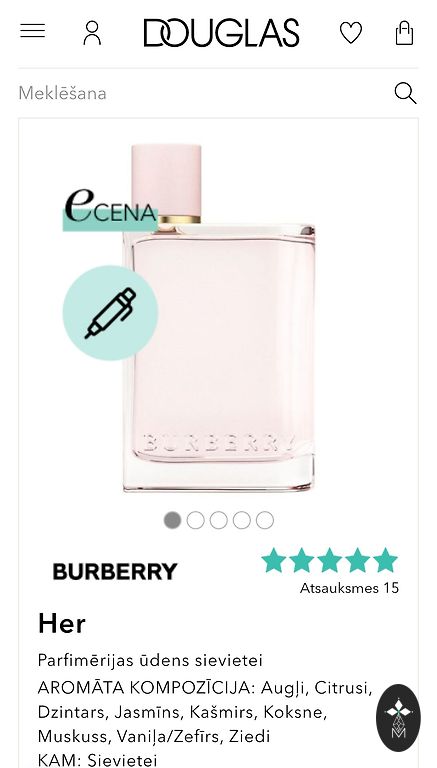The width and height of the screenshot is (437, 768).
Task: Click the eCENA price badge
Action: 111,210
